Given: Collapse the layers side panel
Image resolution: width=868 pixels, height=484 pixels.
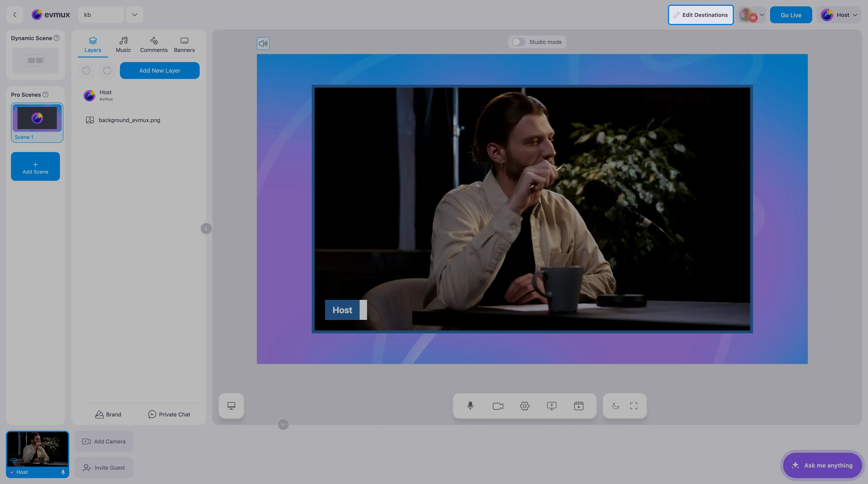Looking at the screenshot, I should pos(206,228).
